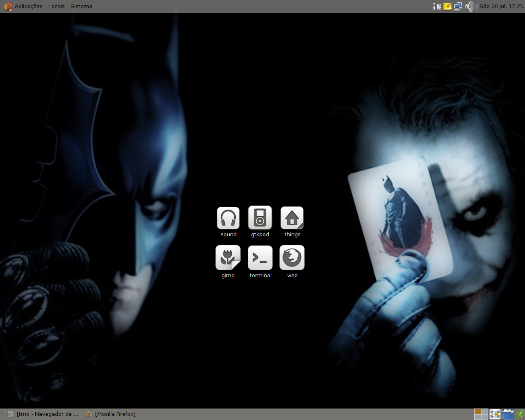
Task: Expand the Sistema menu
Action: (81, 7)
